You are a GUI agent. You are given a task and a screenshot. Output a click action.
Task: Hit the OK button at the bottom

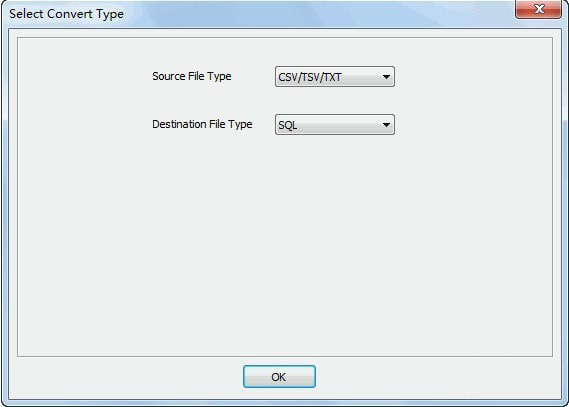click(279, 377)
